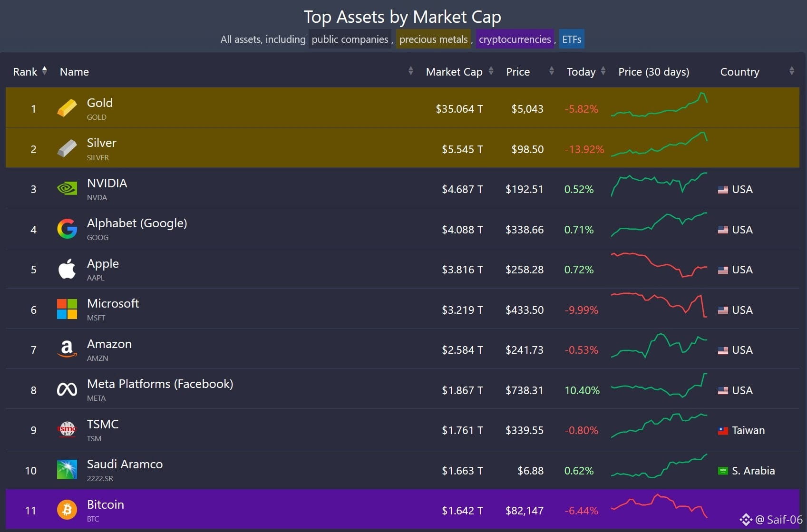This screenshot has height=532, width=807.
Task: Select the ETFs category tag
Action: pos(572,39)
